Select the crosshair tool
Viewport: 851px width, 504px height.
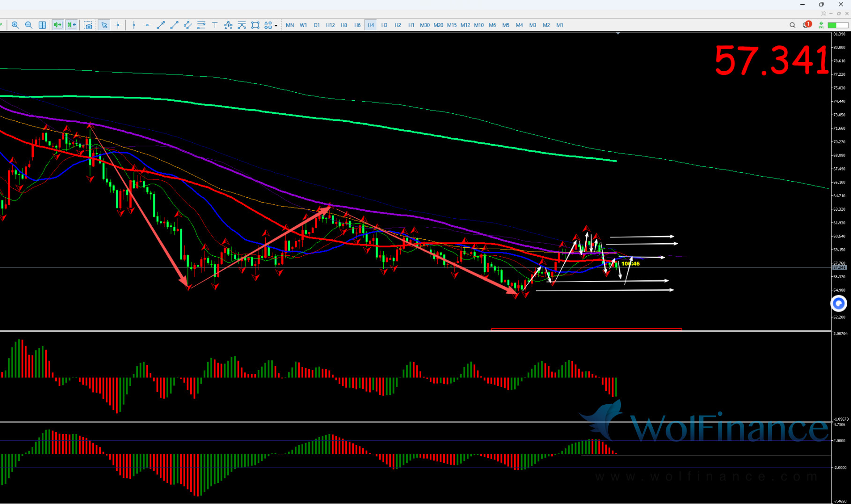(x=118, y=25)
